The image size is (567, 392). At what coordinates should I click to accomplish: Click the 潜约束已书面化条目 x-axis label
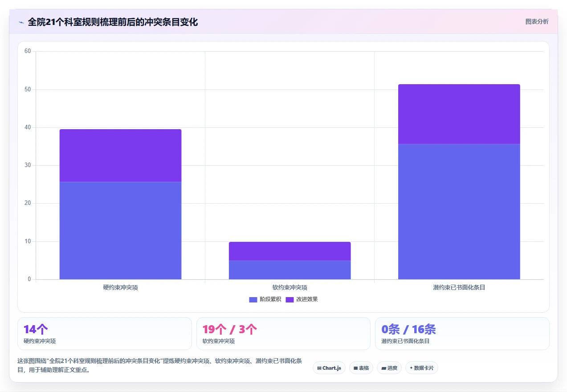(459, 288)
